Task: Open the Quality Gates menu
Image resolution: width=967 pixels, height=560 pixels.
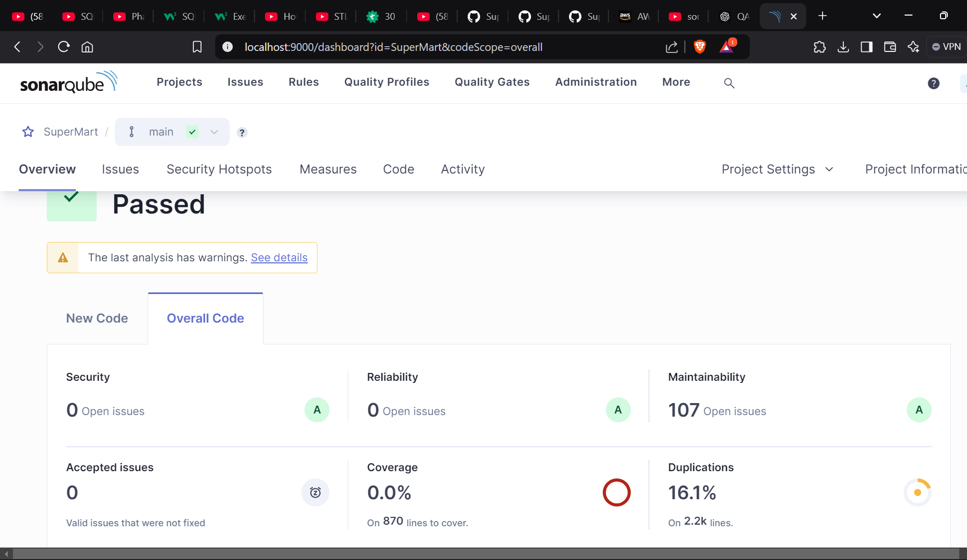Action: [492, 82]
